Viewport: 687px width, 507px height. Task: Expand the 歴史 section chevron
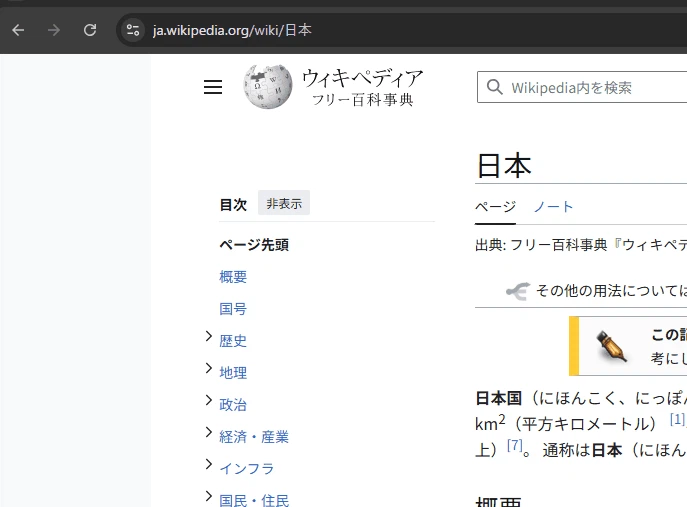[209, 337]
